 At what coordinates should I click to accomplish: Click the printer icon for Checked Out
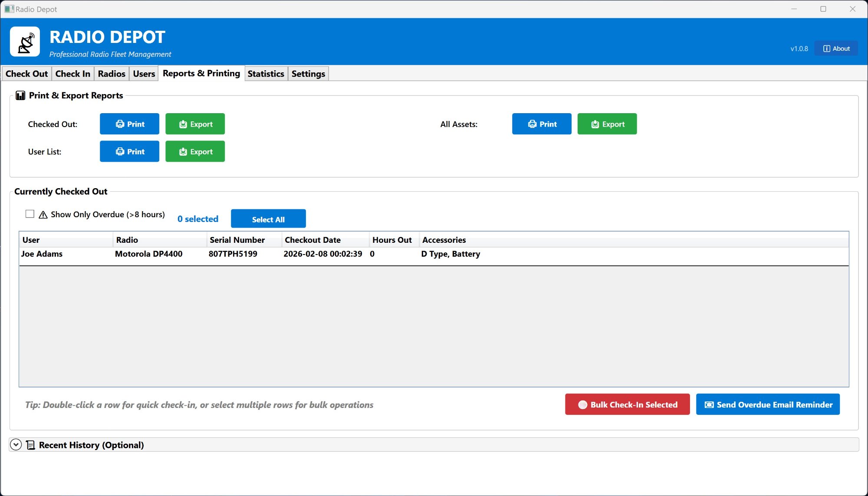120,124
